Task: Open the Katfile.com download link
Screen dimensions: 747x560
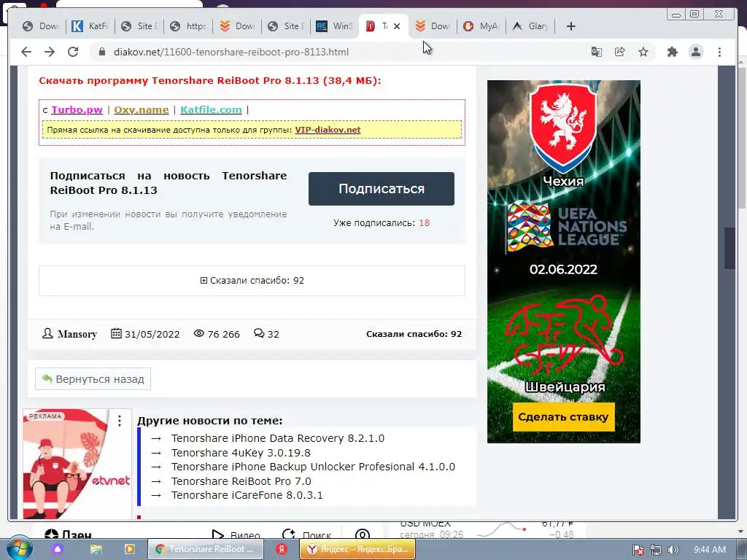Action: click(211, 109)
